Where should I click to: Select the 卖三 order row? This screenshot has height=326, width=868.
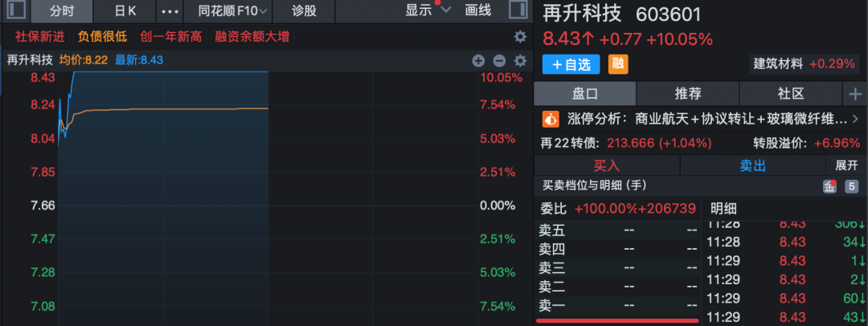tap(617, 268)
